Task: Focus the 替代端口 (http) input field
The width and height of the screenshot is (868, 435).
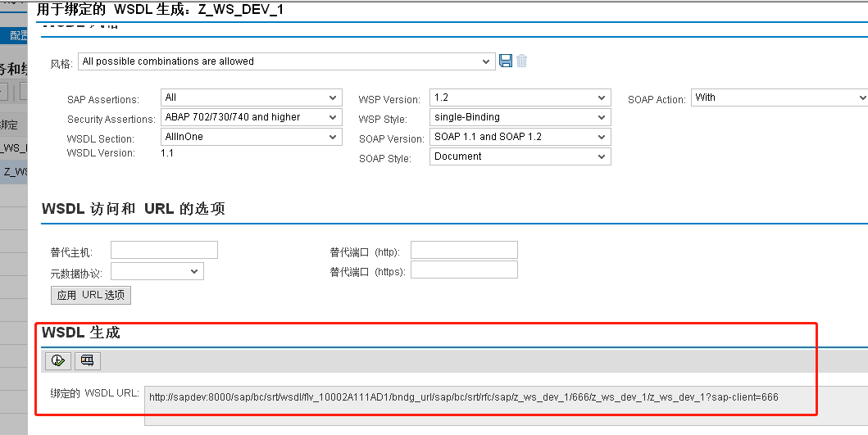Action: [464, 250]
